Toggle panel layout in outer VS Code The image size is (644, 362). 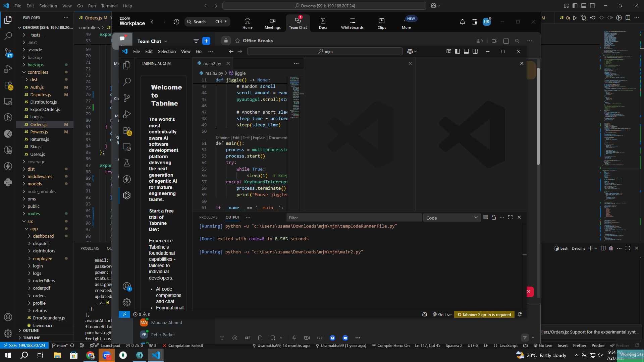584,6
